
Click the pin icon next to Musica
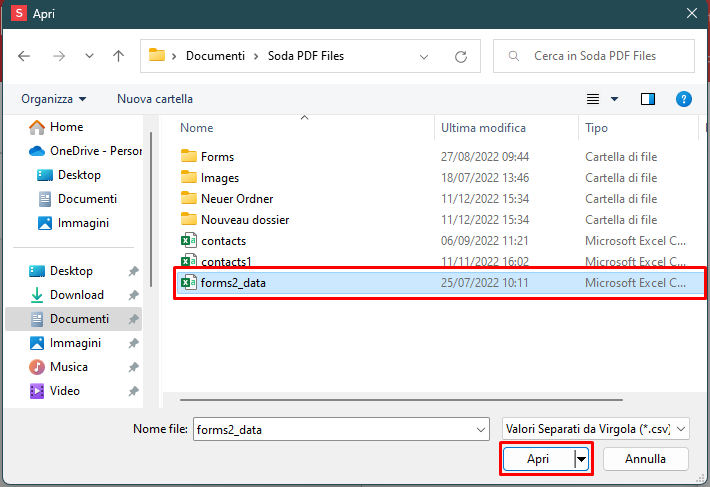pyautogui.click(x=133, y=367)
